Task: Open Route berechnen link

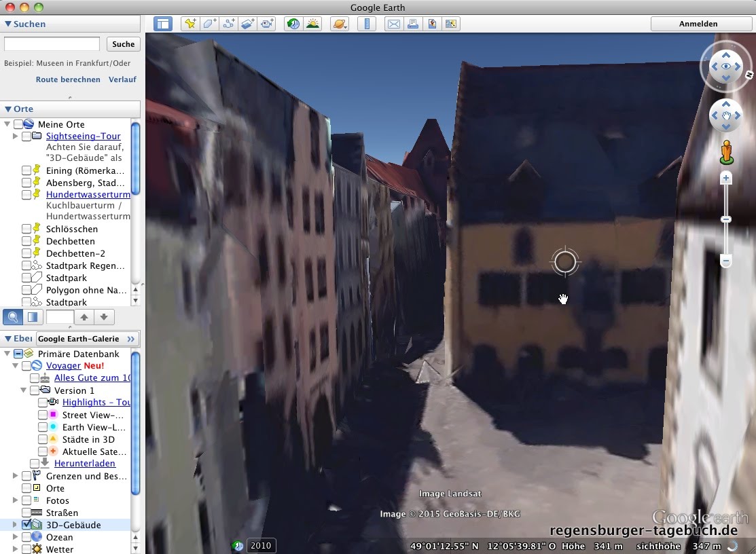Action: click(x=68, y=79)
